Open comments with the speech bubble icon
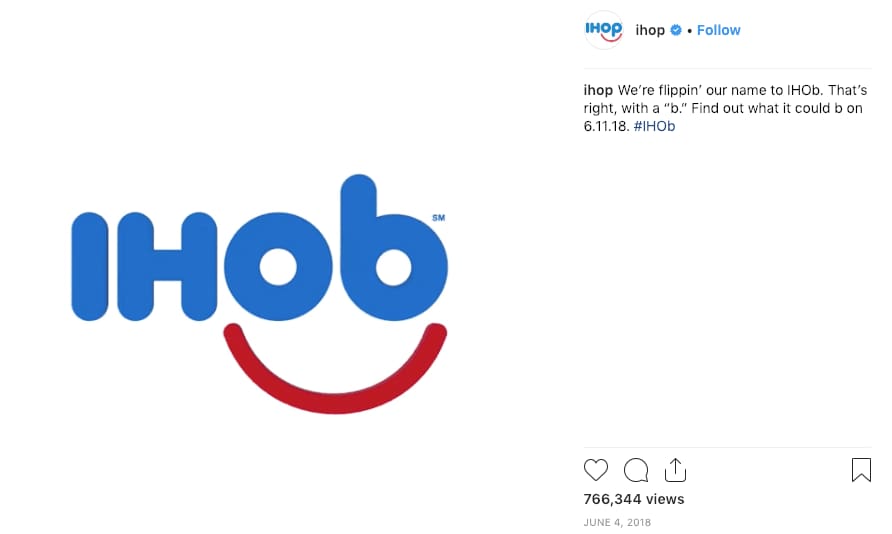 [x=636, y=470]
